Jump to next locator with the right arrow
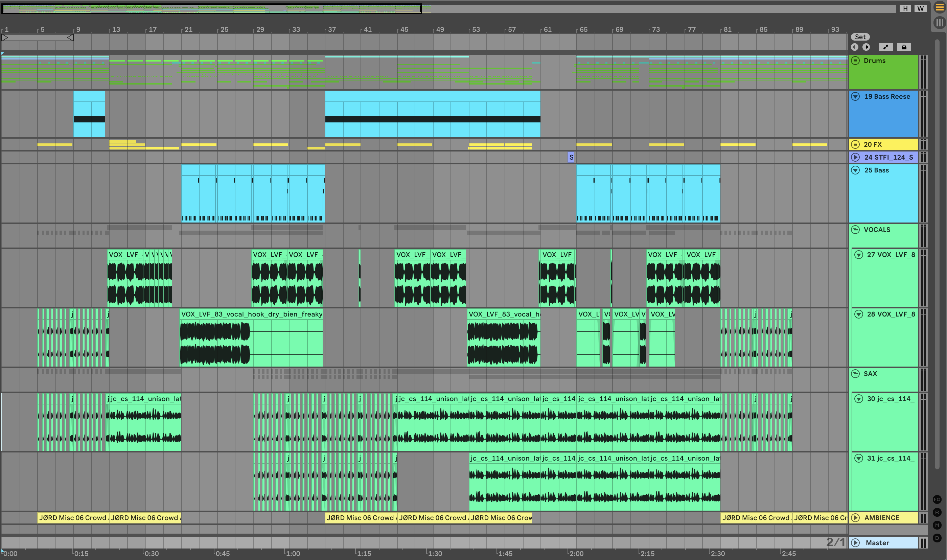947x560 pixels. [x=866, y=47]
